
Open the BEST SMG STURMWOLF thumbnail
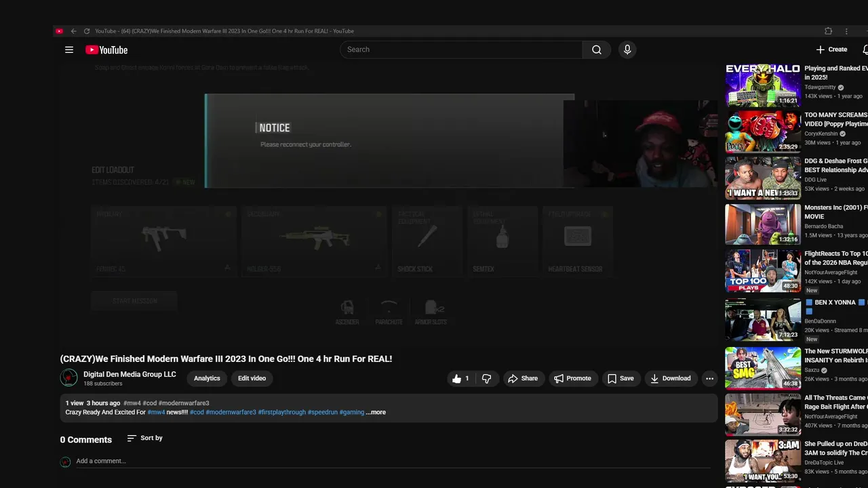point(763,368)
